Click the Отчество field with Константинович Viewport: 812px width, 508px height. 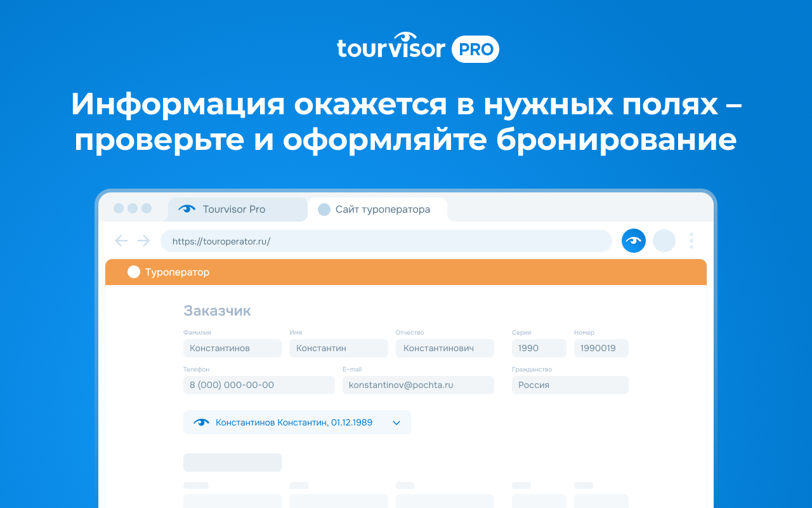click(x=445, y=348)
